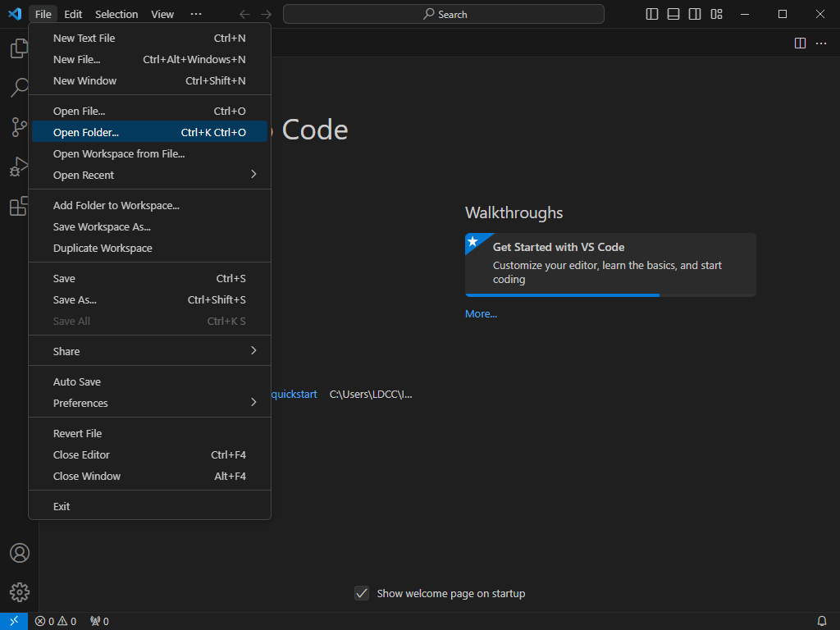Image resolution: width=840 pixels, height=630 pixels.
Task: Expand the Share submenu
Action: [x=149, y=351]
